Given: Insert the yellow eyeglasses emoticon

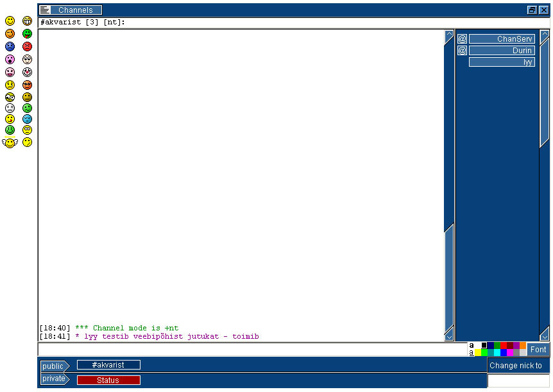Looking at the screenshot, I should click(27, 130).
